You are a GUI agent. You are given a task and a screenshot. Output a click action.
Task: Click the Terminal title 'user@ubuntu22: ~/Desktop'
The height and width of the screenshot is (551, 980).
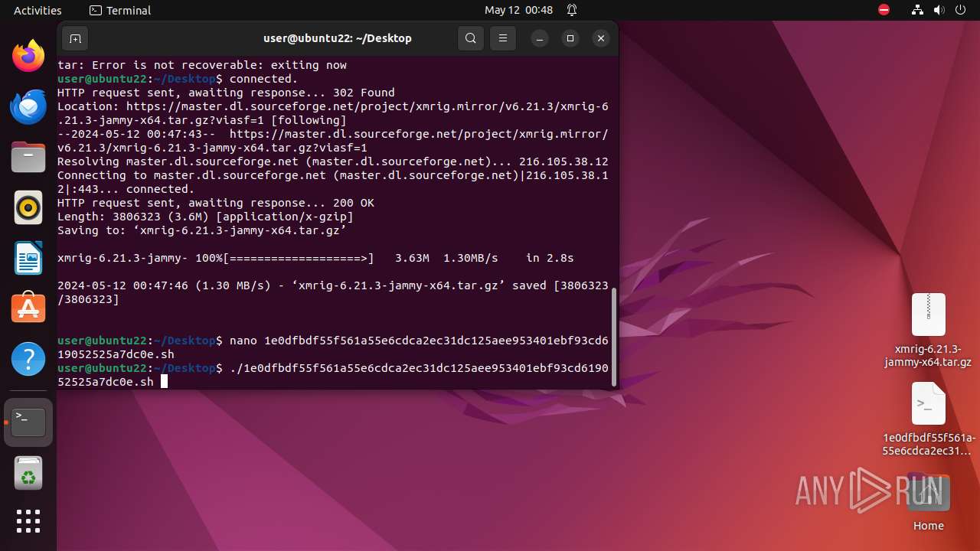(337, 38)
